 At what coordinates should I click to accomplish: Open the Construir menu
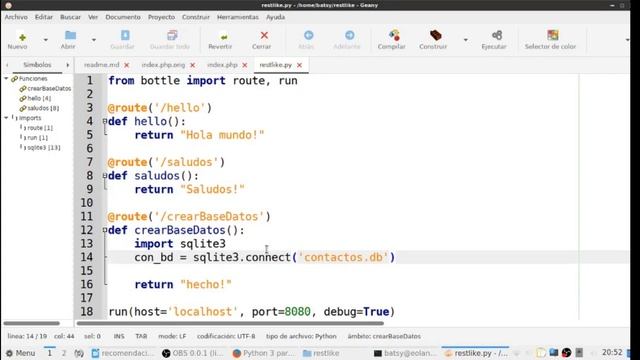pyautogui.click(x=196, y=17)
